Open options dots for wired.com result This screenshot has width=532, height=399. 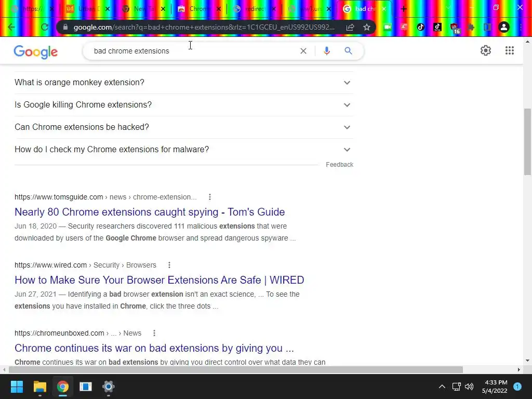(169, 265)
